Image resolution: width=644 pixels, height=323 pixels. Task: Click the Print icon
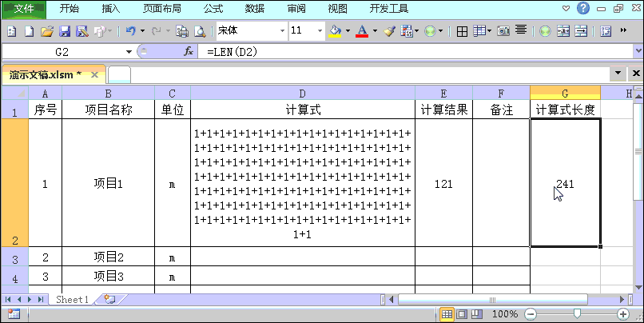182,31
